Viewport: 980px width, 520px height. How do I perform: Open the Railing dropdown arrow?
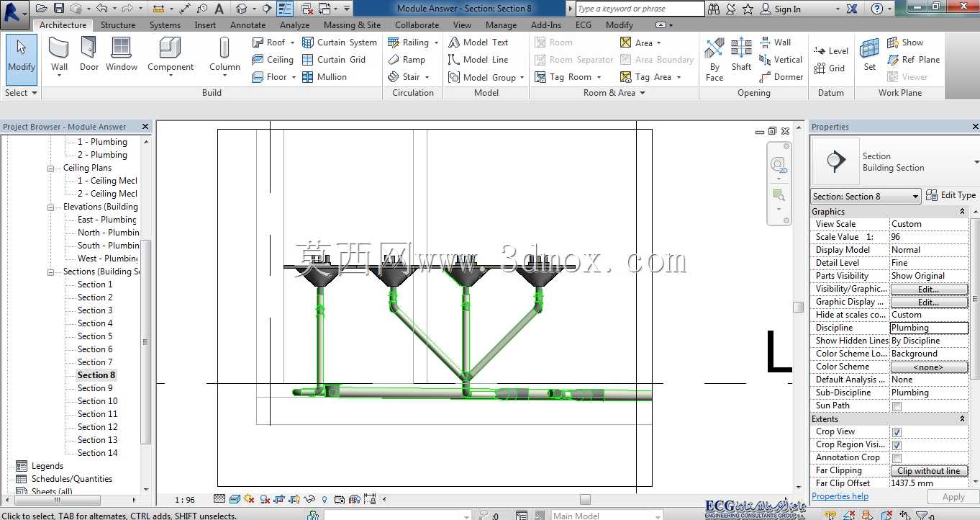coord(436,43)
